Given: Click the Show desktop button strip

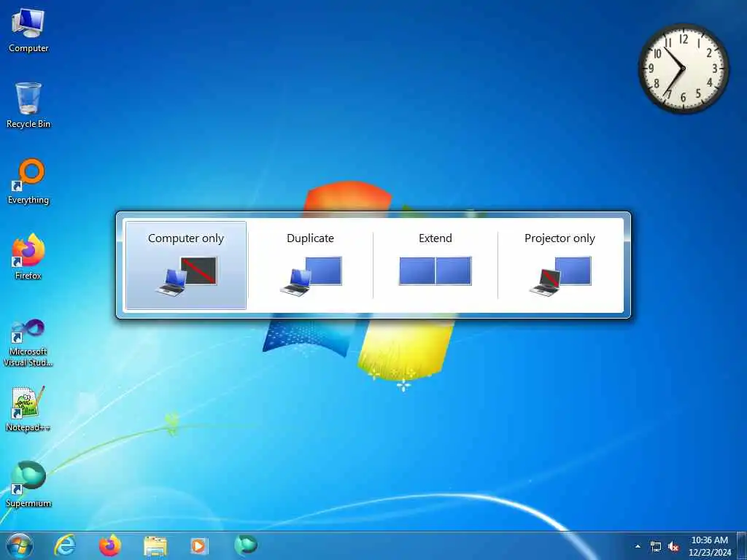Looking at the screenshot, I should (x=742, y=545).
